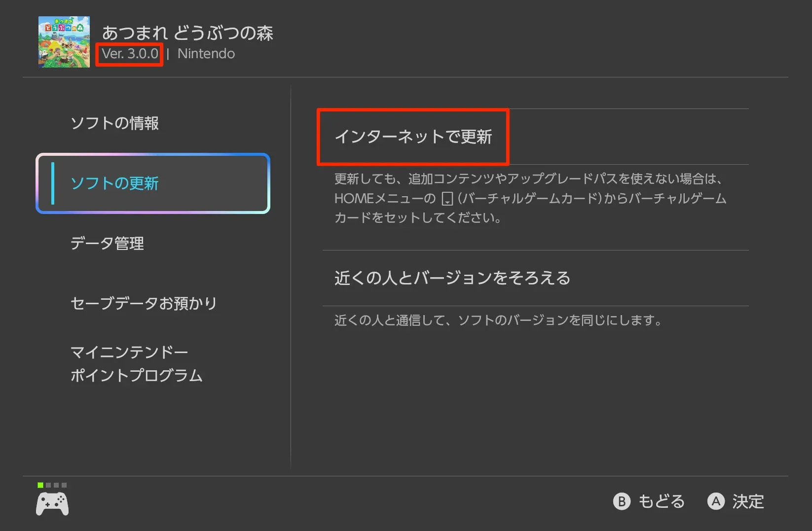The height and width of the screenshot is (531, 812).
Task: Click the もどる back label
Action: (x=661, y=501)
